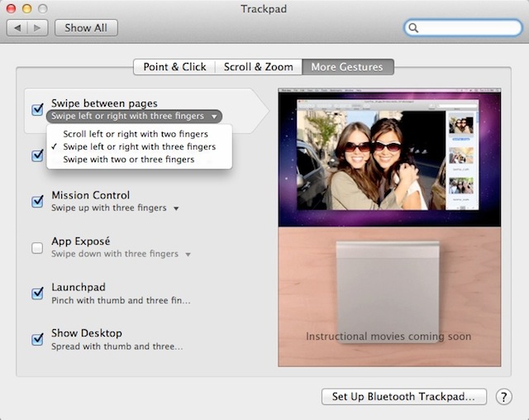Select the More Gestures tab
This screenshot has height=420, width=529.
(x=347, y=67)
